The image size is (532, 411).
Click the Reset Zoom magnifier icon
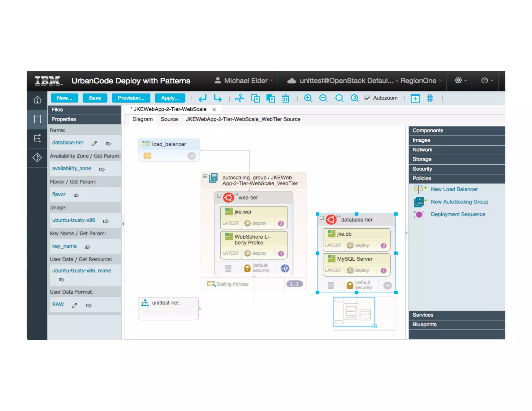point(339,98)
